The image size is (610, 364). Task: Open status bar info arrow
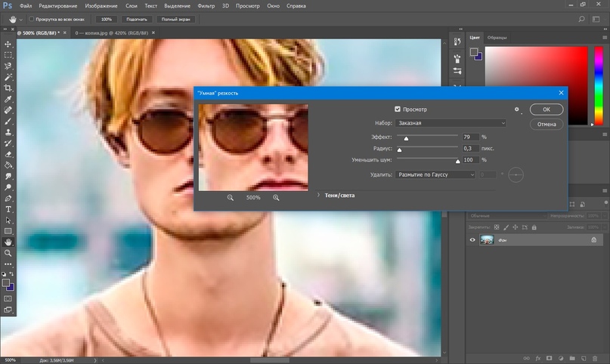[95, 360]
